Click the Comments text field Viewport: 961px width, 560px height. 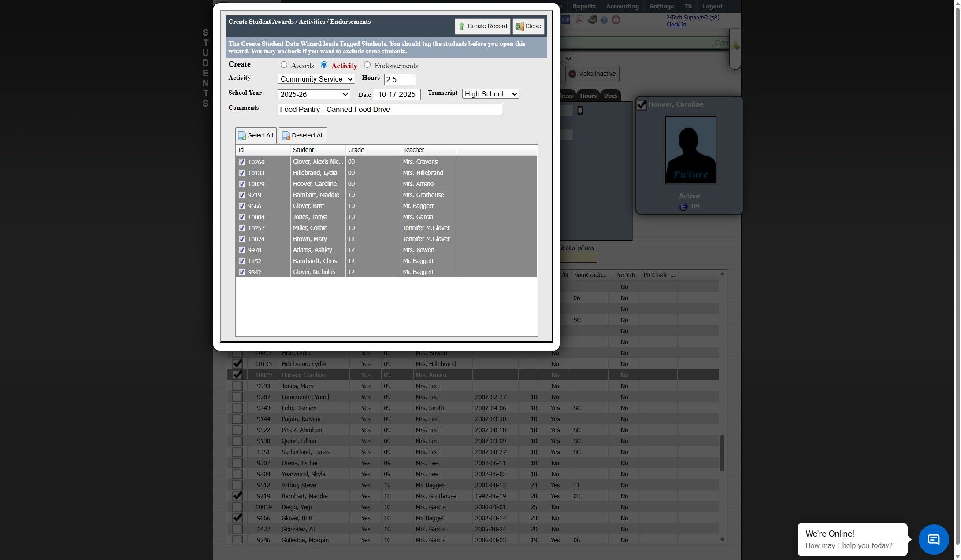[390, 109]
